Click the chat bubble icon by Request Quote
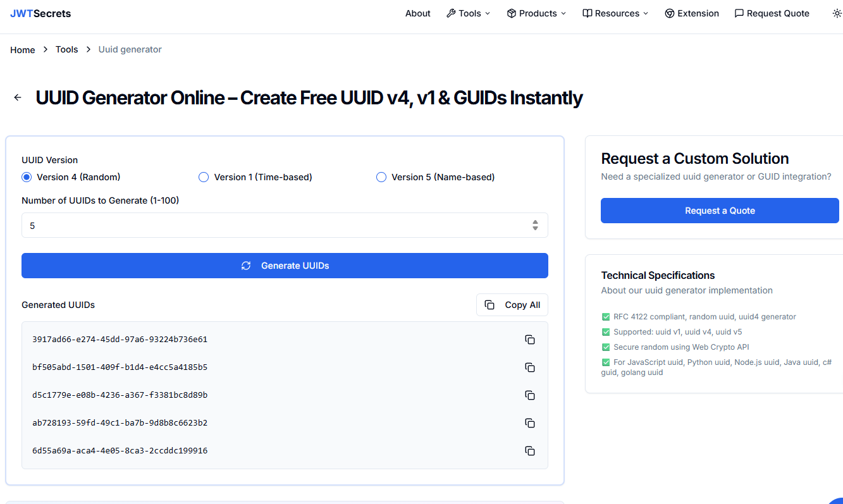 [739, 13]
